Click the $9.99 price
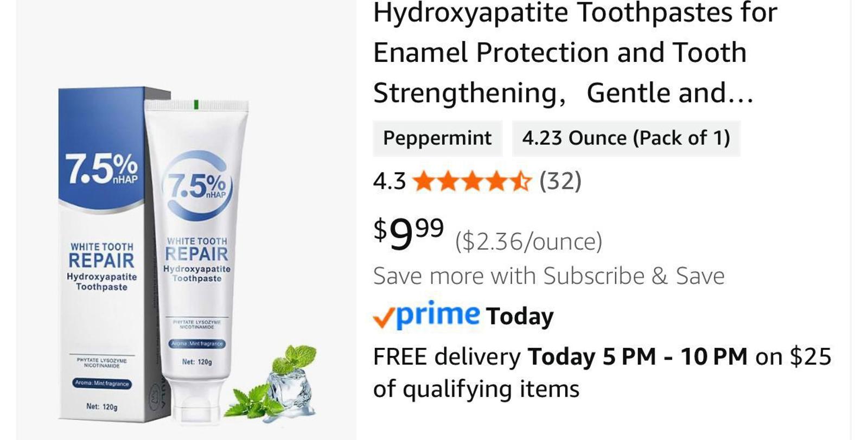Image resolution: width=868 pixels, height=440 pixels. (x=409, y=233)
